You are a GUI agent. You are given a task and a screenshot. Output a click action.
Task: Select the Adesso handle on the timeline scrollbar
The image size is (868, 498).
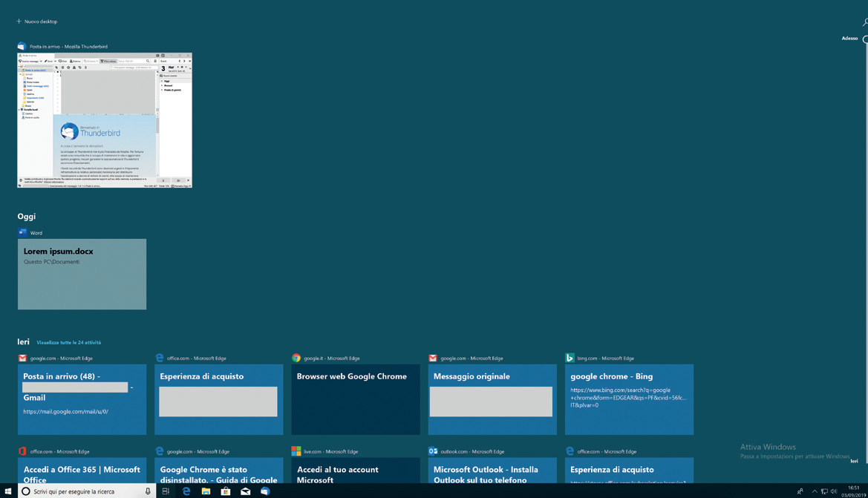(865, 39)
